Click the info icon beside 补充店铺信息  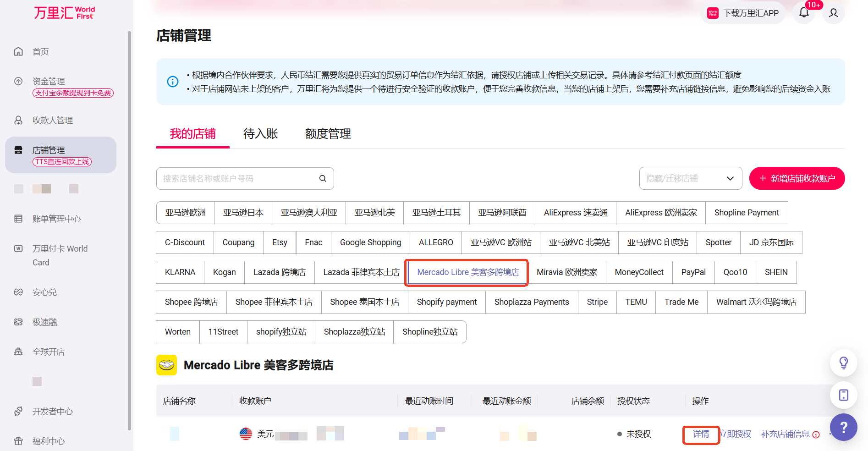(x=816, y=434)
